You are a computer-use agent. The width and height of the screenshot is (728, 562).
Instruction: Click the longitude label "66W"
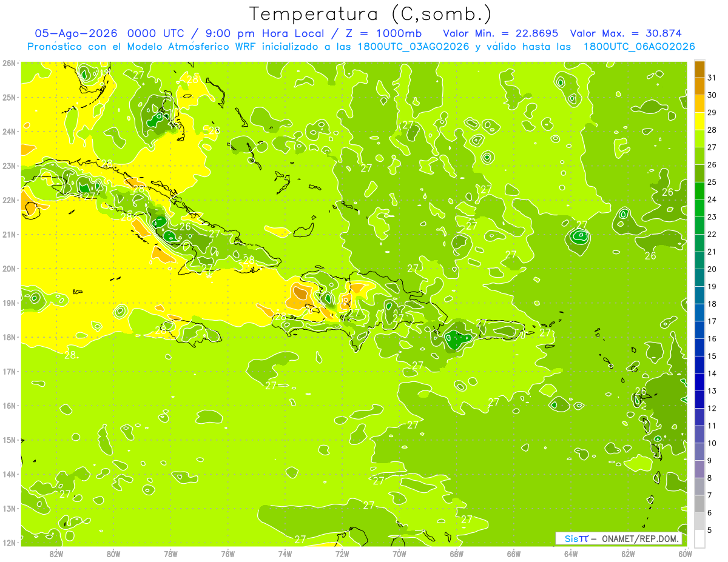click(x=514, y=554)
